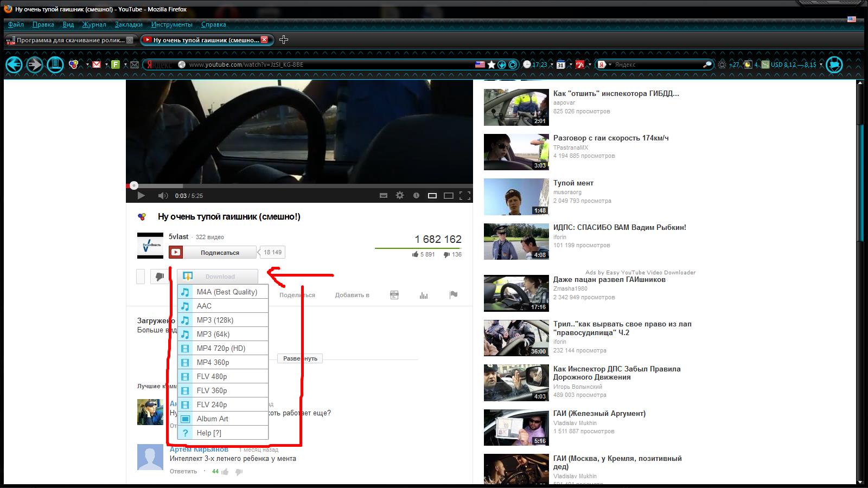This screenshot has height=488, width=868.
Task: Switch player to large size mode
Action: 449,196
